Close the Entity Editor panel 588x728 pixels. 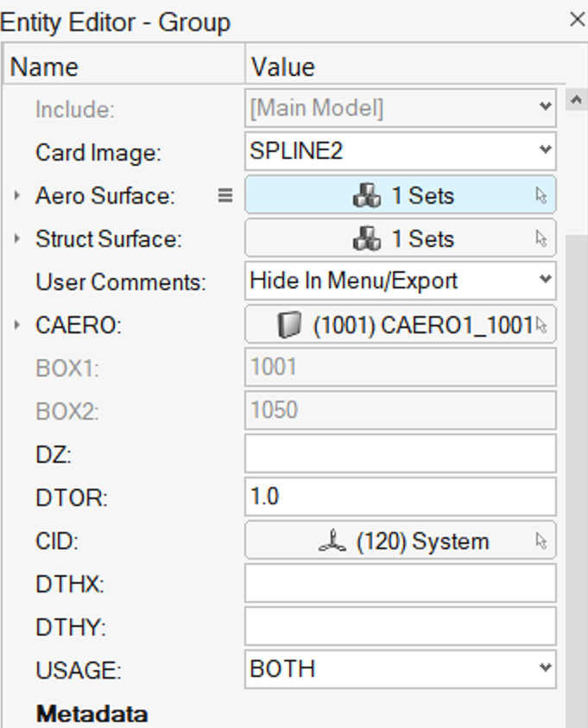pyautogui.click(x=577, y=20)
